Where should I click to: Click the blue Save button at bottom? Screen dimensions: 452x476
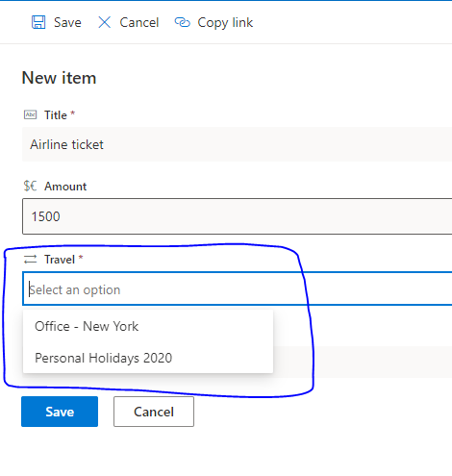point(60,412)
